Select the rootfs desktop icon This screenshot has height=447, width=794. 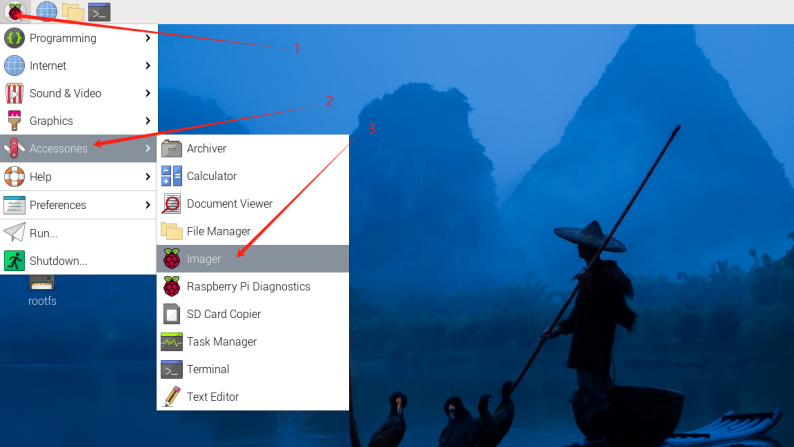coord(42,292)
